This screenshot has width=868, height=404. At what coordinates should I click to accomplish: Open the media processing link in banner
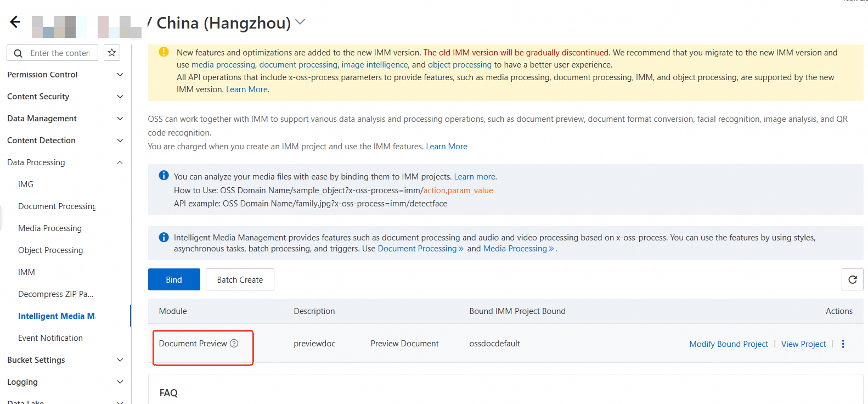[x=223, y=65]
